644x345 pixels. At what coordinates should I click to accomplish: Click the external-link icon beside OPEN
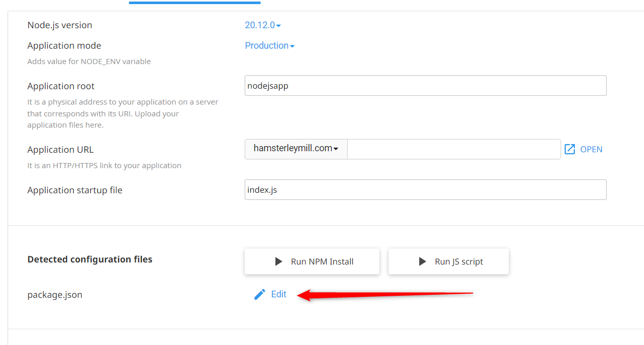pyautogui.click(x=570, y=149)
